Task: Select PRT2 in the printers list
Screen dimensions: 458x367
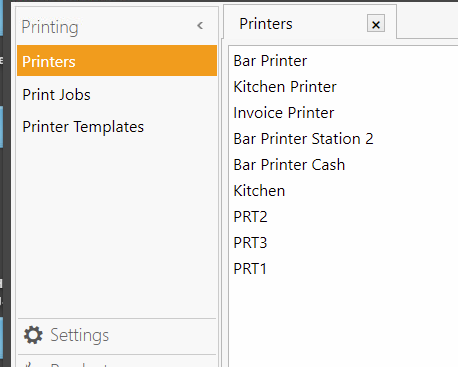Action: coord(250,217)
